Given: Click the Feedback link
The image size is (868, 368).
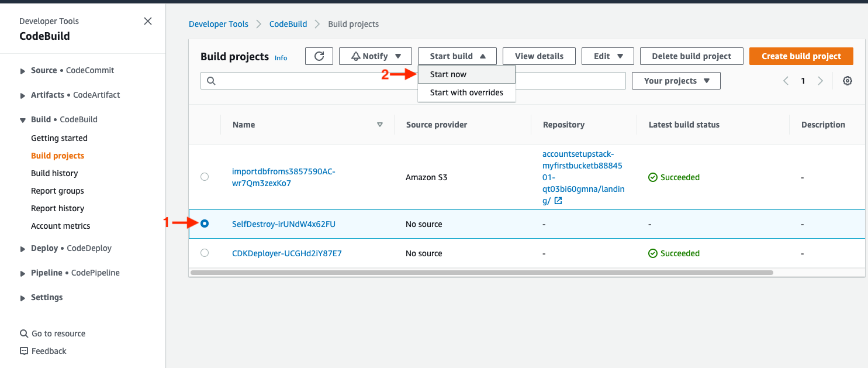Looking at the screenshot, I should 49,351.
